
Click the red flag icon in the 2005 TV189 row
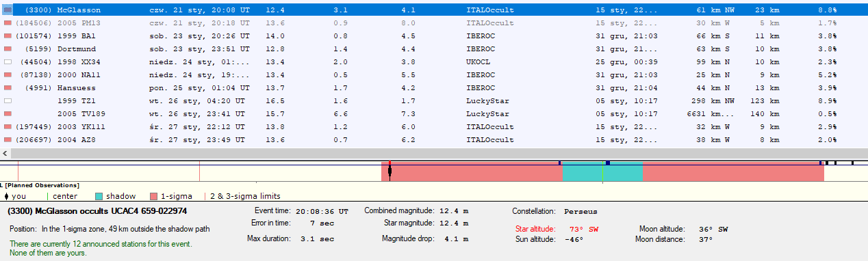[8, 114]
